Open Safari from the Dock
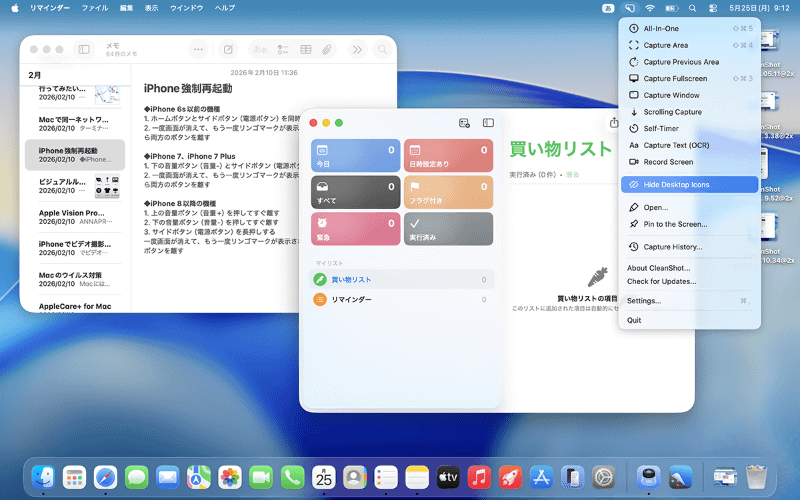This screenshot has width=800, height=500. [106, 478]
